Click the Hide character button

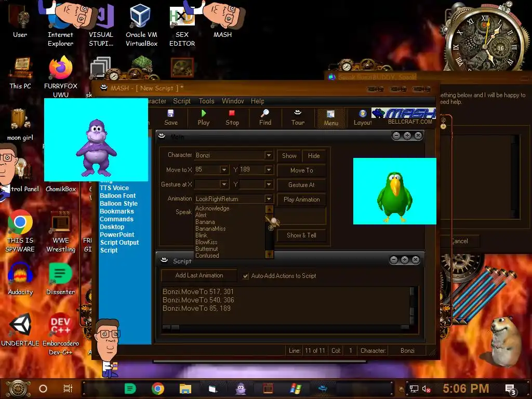[314, 156]
